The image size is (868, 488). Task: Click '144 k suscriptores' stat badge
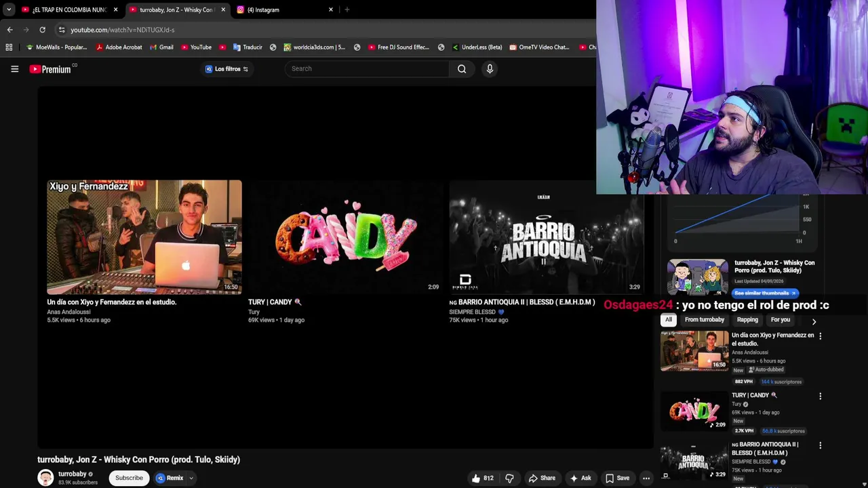click(781, 382)
